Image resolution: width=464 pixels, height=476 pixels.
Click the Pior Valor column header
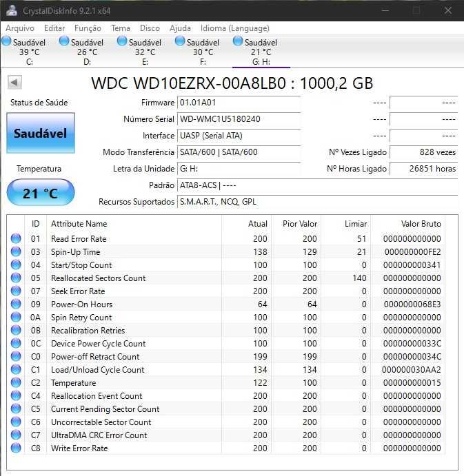(296, 224)
